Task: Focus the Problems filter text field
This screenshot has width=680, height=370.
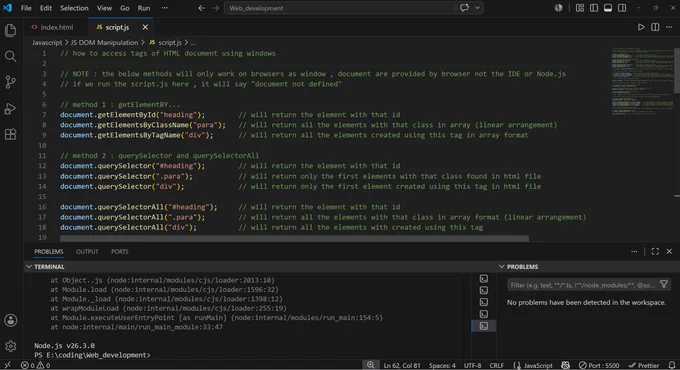Action: point(582,285)
